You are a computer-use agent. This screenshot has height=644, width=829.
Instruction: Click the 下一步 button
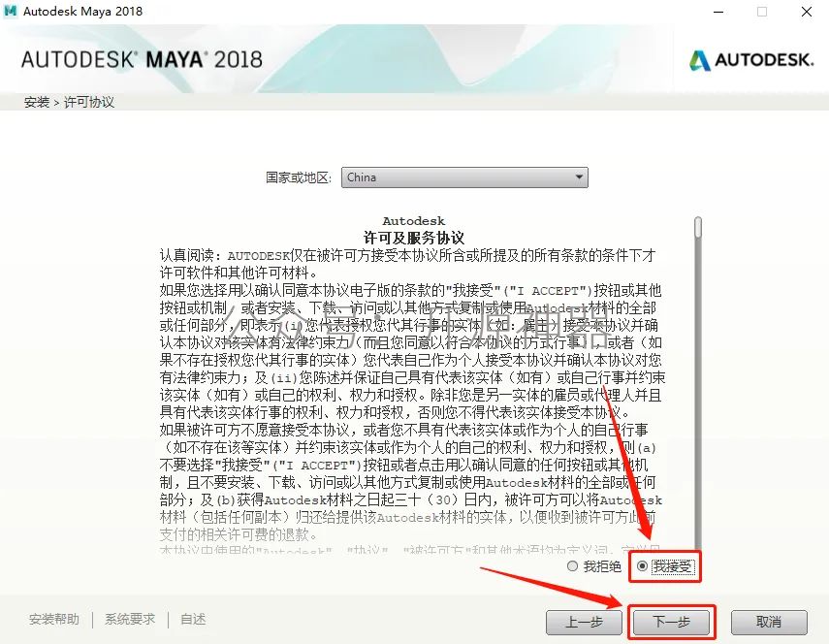coord(672,622)
